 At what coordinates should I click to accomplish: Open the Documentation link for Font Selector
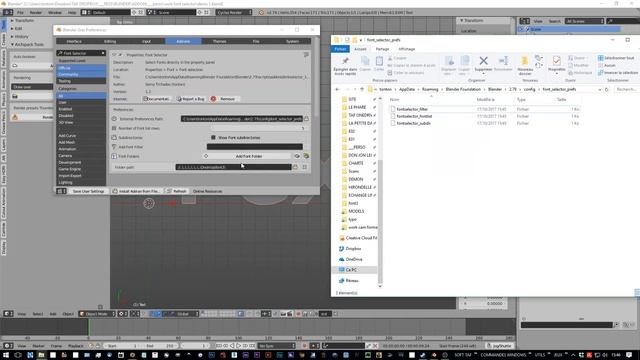[156, 99]
